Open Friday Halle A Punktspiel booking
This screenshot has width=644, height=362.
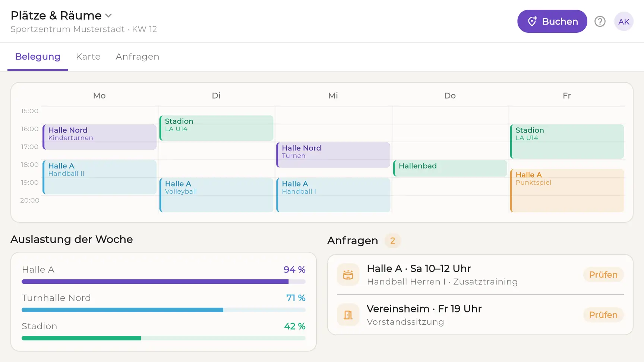click(x=567, y=191)
